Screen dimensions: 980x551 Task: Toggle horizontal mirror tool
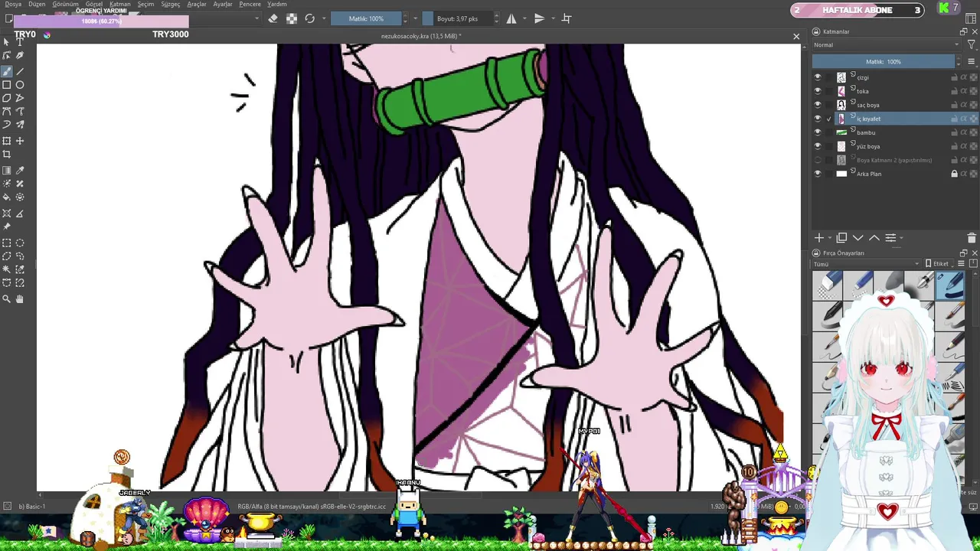(511, 18)
